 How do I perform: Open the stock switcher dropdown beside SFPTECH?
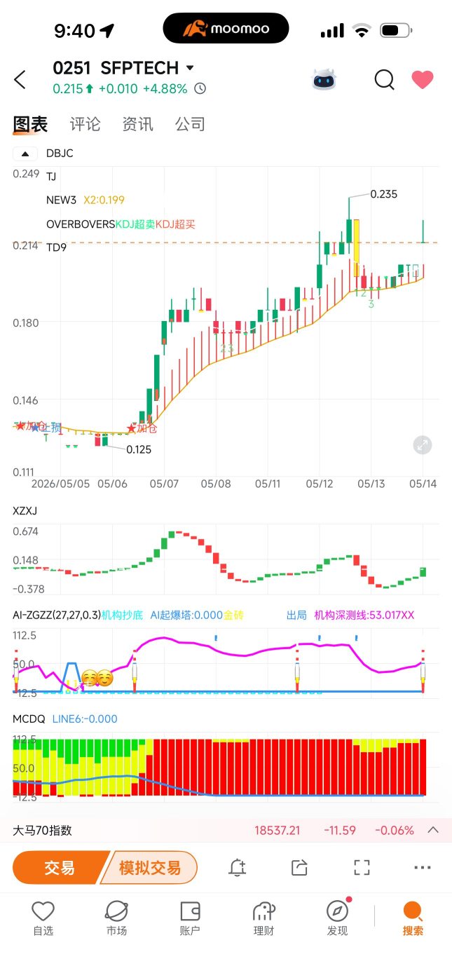[x=190, y=68]
